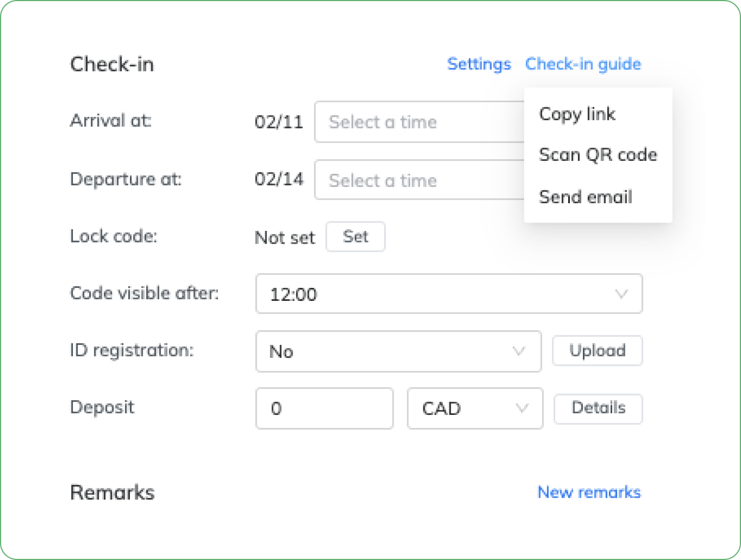This screenshot has height=560, width=741.
Task: Select Send email from the menu
Action: (586, 197)
